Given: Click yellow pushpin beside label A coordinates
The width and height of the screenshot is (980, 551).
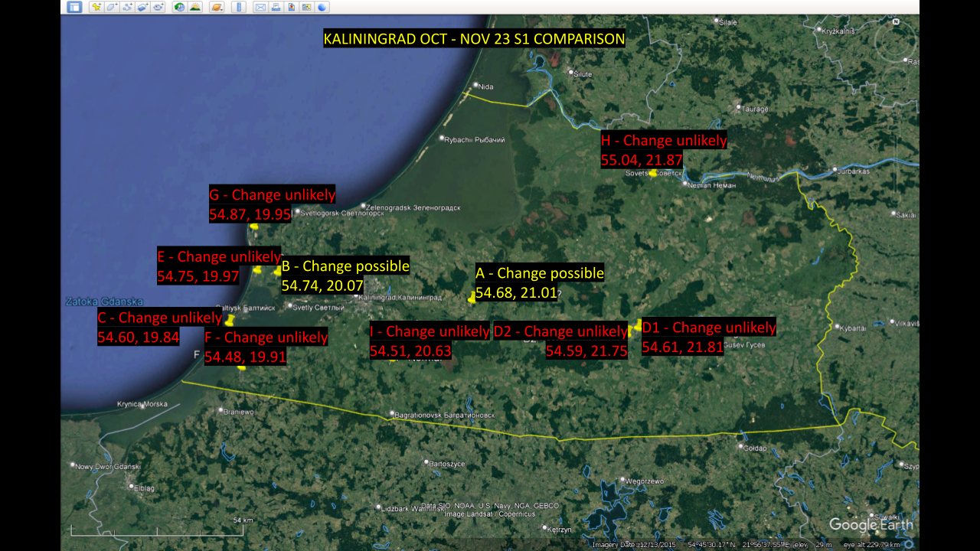Looking at the screenshot, I should [x=472, y=299].
